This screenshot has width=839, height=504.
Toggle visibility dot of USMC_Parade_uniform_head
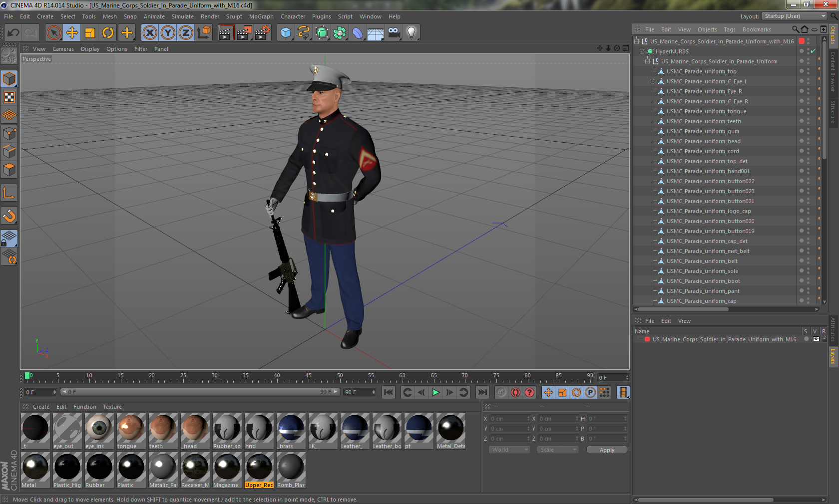pyautogui.click(x=802, y=140)
